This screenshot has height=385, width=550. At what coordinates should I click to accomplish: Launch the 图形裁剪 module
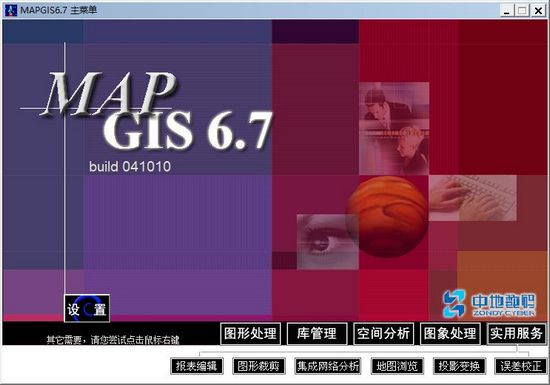coord(259,366)
